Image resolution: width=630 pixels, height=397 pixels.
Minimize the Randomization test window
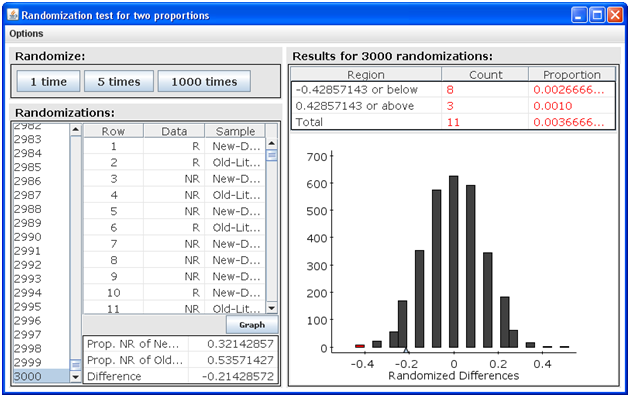coord(579,15)
